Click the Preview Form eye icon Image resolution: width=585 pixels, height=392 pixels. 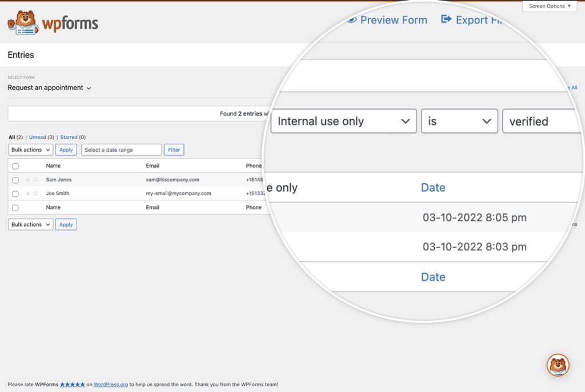pos(352,20)
